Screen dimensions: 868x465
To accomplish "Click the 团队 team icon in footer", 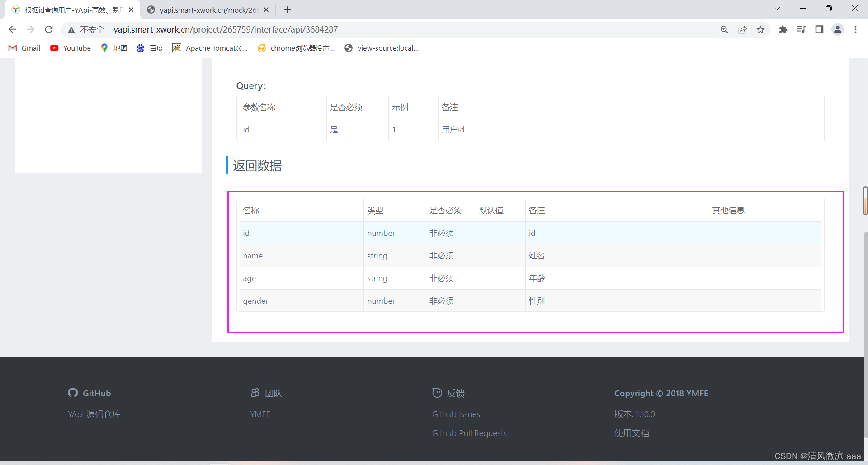I will pos(255,393).
